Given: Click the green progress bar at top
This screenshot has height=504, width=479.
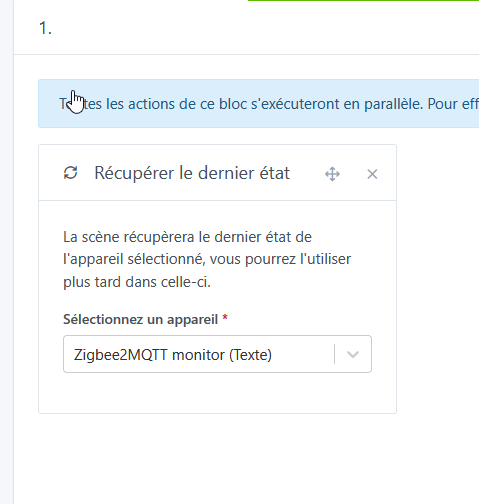Looking at the screenshot, I should [x=363, y=1].
